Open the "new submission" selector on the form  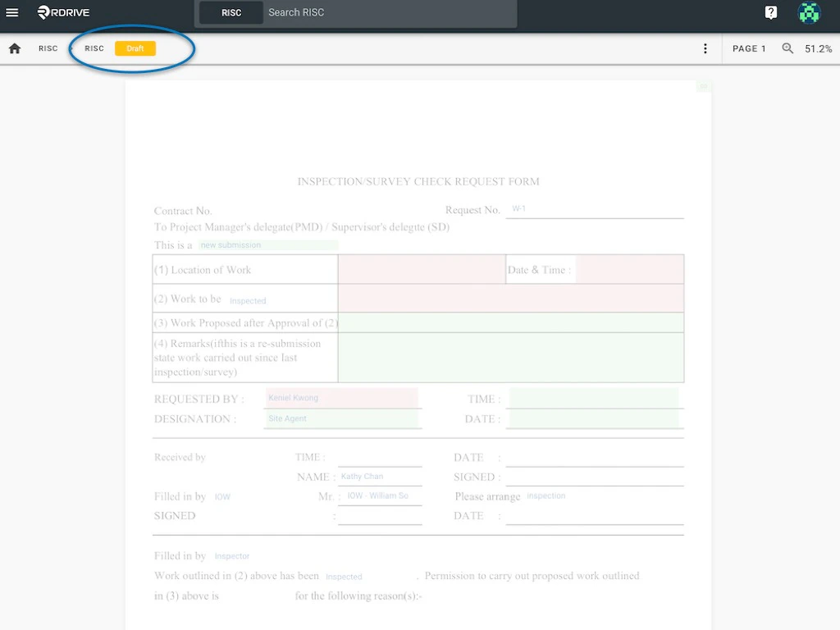click(x=231, y=244)
